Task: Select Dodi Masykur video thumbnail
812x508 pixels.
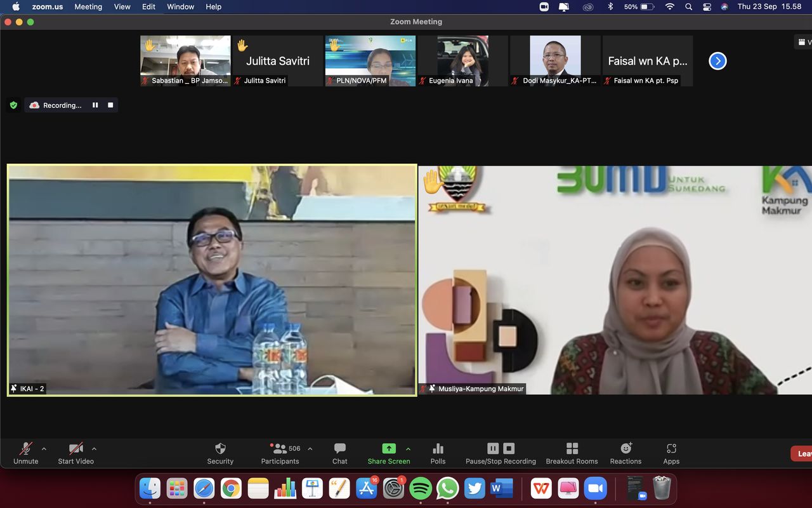Action: pos(556,61)
